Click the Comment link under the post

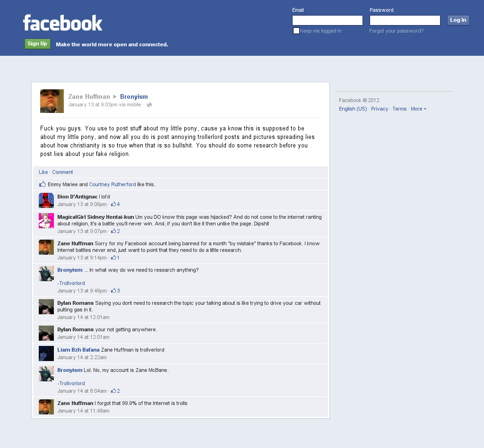coord(62,172)
